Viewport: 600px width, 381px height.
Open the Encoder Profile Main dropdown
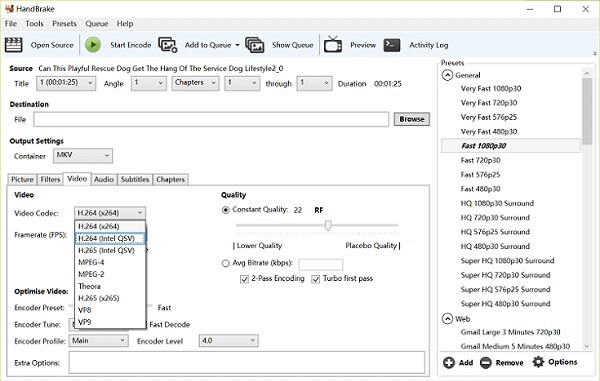coord(99,340)
